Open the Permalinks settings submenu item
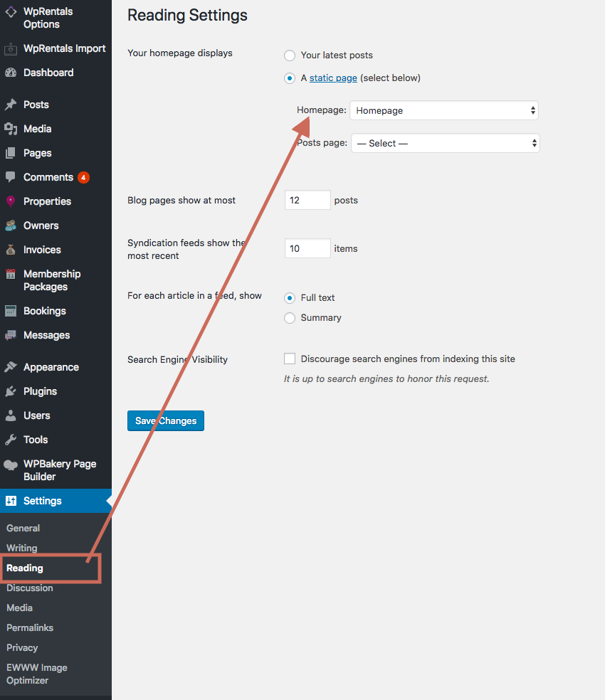The image size is (605, 700). tap(30, 627)
